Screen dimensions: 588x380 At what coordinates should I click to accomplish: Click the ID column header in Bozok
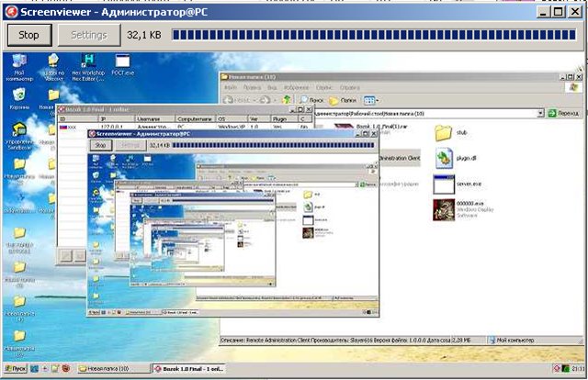click(x=77, y=118)
